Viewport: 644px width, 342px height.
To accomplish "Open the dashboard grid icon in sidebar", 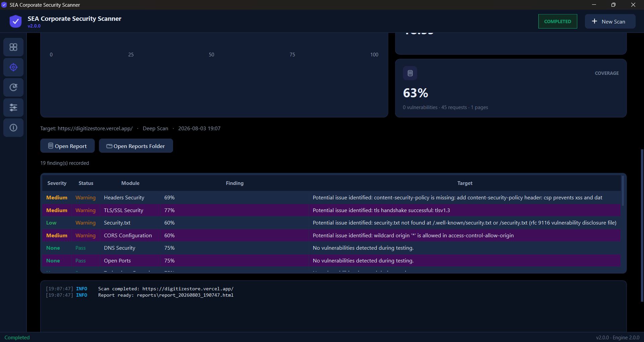I will [x=13, y=47].
